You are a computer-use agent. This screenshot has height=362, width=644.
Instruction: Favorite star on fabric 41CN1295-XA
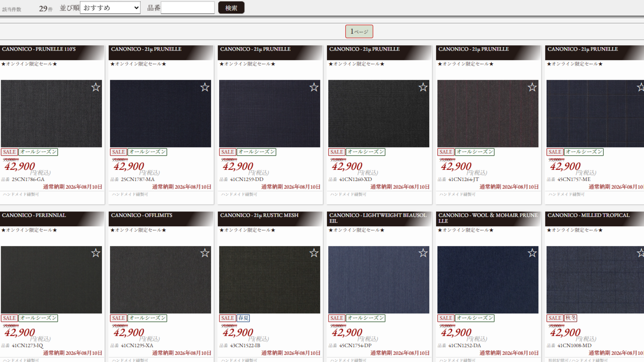click(x=205, y=253)
